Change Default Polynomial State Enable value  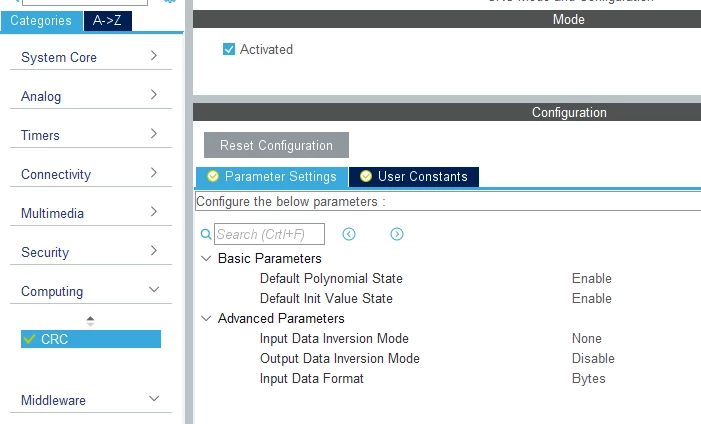coord(591,278)
